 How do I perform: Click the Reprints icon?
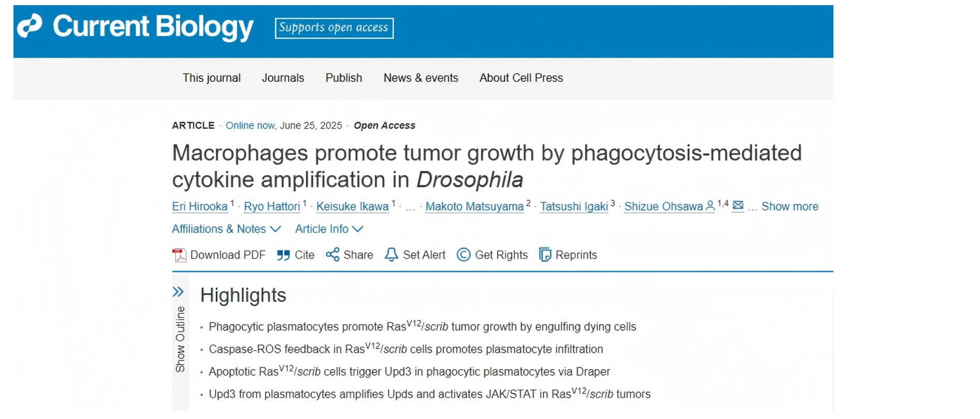tap(545, 255)
